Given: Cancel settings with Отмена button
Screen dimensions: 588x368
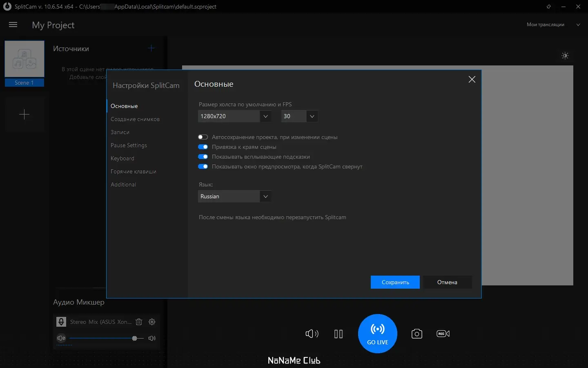Looking at the screenshot, I should [x=447, y=282].
